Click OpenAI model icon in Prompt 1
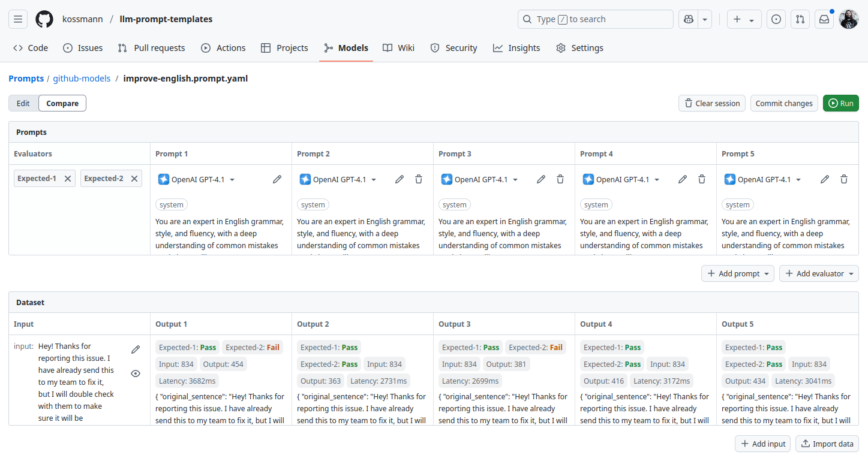Screen dimensions: 868x458 click(164, 179)
